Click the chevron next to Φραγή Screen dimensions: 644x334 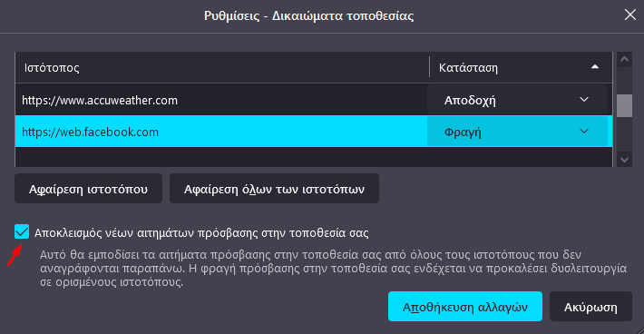(584, 132)
